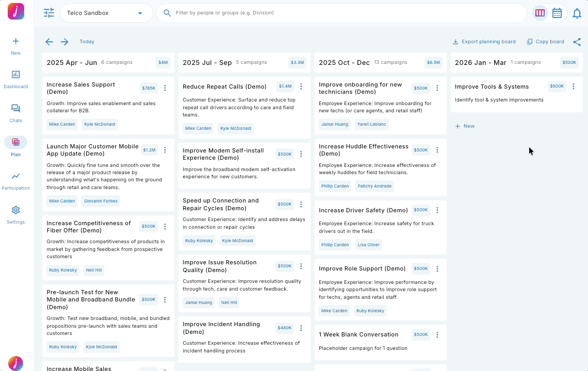Select the kanban board view toggle
588x371 pixels.
click(540, 13)
